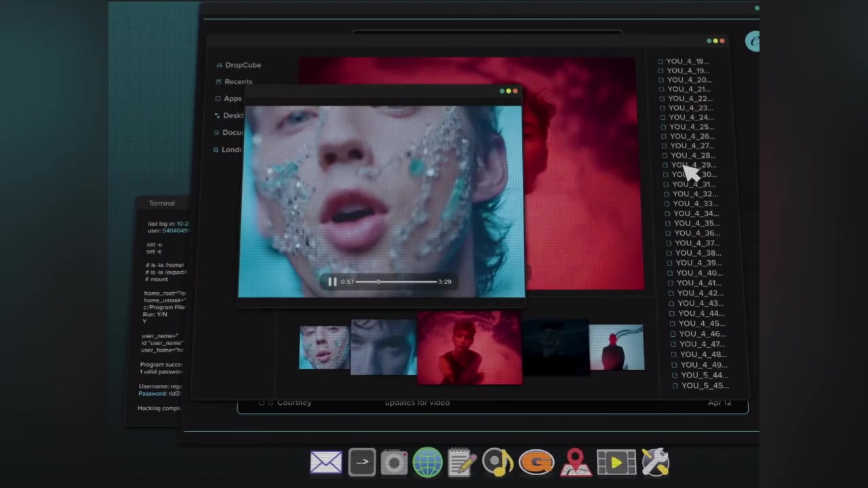Open the DropCube sidebar label
This screenshot has width=868, height=488.
(243, 65)
